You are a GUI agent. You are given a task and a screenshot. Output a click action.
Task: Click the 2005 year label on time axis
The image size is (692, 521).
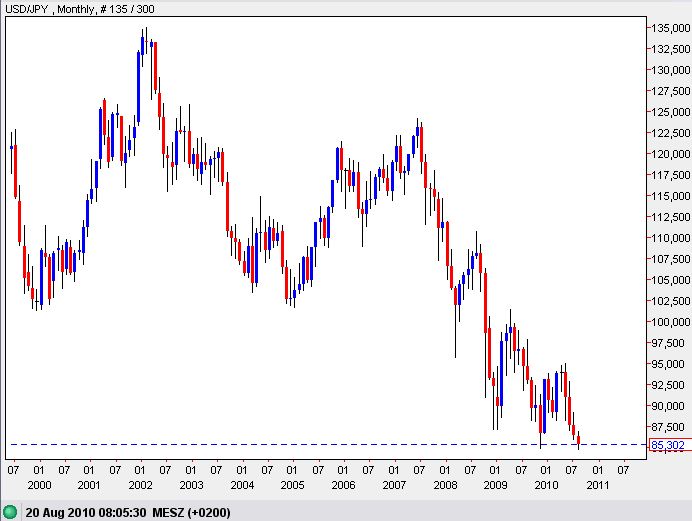click(x=292, y=485)
